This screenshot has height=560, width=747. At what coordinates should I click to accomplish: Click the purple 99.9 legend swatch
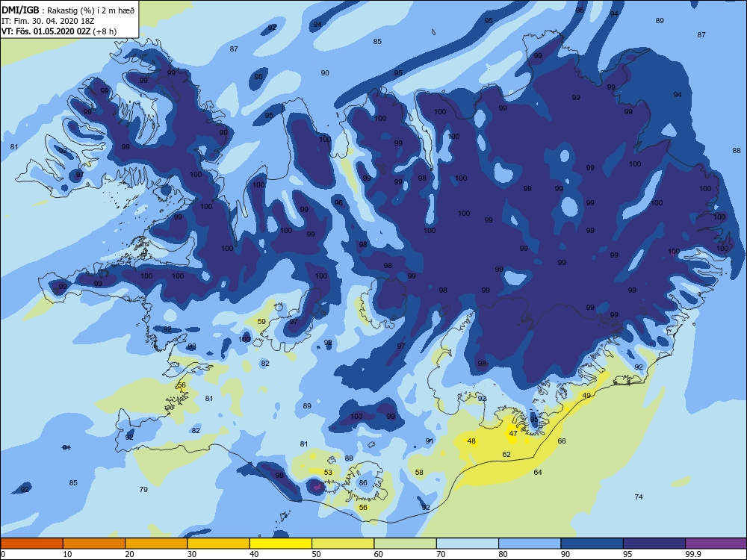point(716,544)
